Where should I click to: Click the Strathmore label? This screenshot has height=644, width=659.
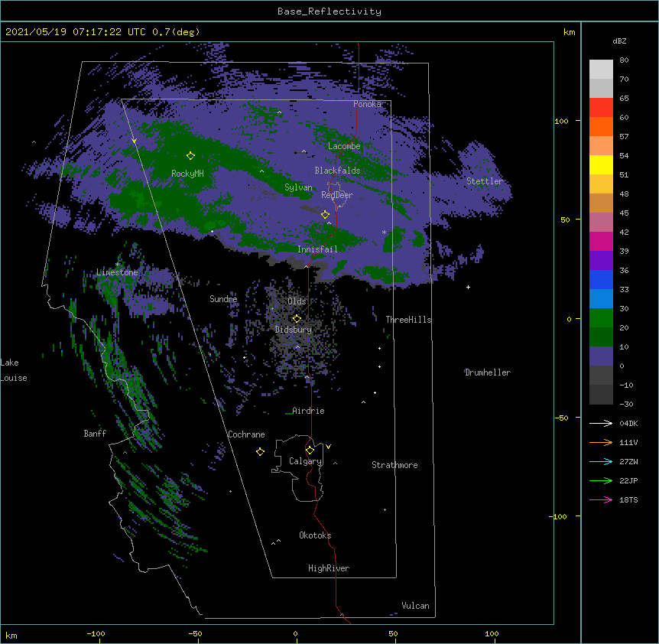394,465
